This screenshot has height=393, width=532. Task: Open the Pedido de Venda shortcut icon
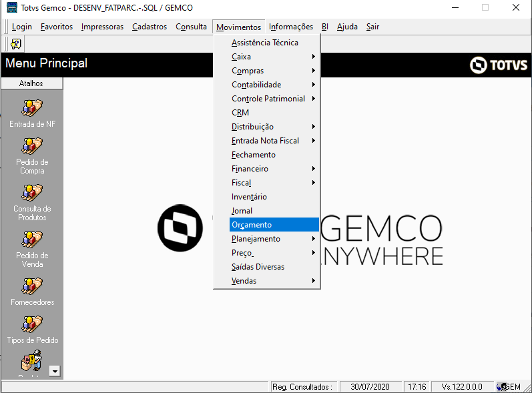[32, 240]
